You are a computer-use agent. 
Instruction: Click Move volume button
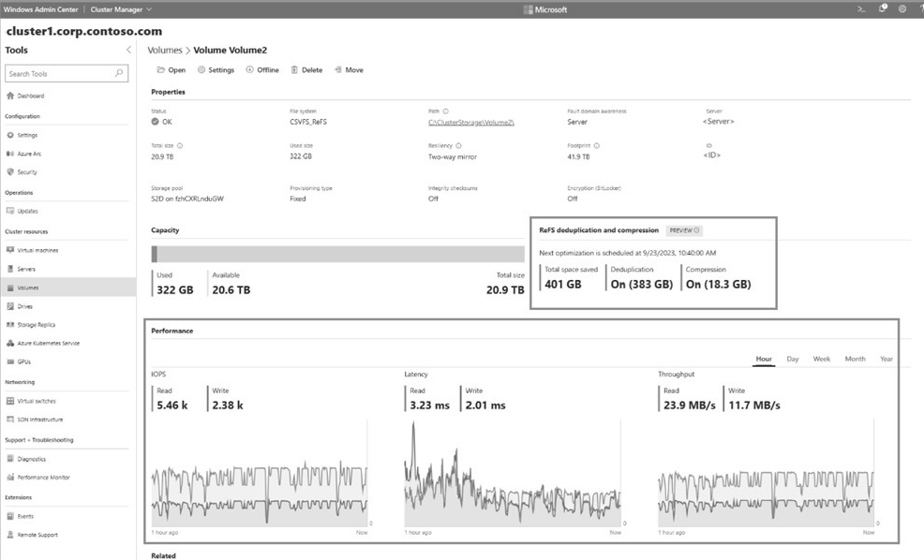(349, 69)
